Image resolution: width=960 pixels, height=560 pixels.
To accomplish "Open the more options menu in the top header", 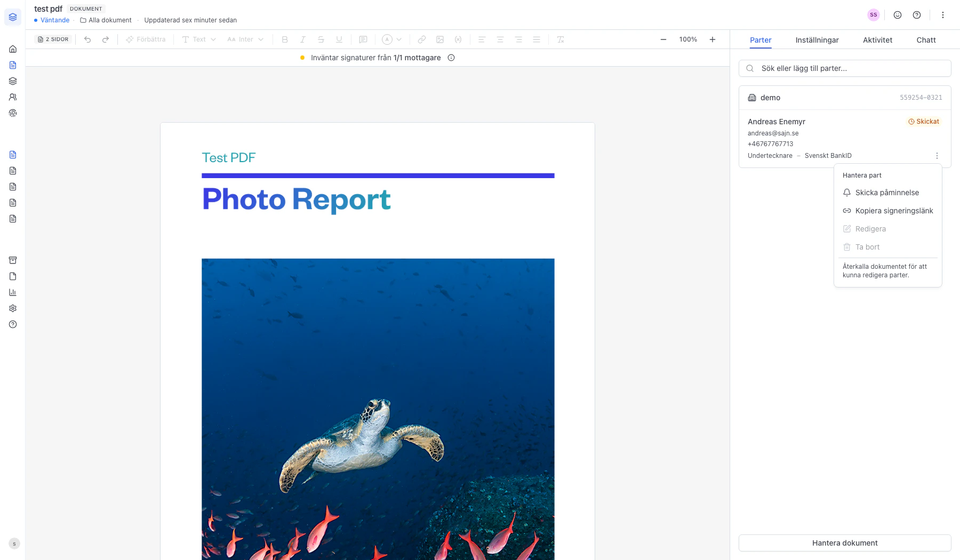I will pyautogui.click(x=943, y=15).
